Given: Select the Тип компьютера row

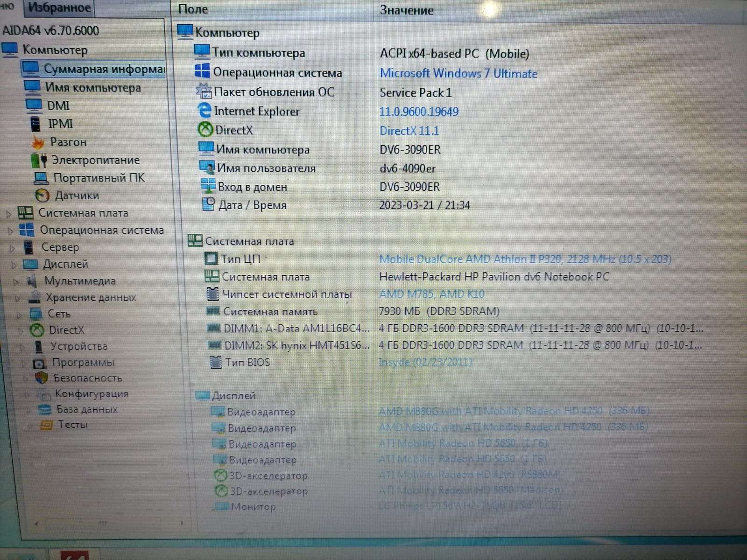Looking at the screenshot, I should [x=362, y=53].
